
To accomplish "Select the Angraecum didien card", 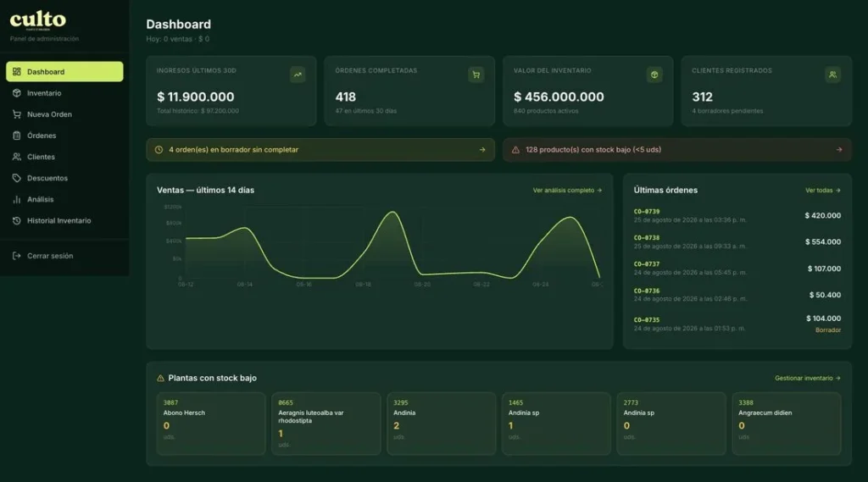I will tap(787, 424).
